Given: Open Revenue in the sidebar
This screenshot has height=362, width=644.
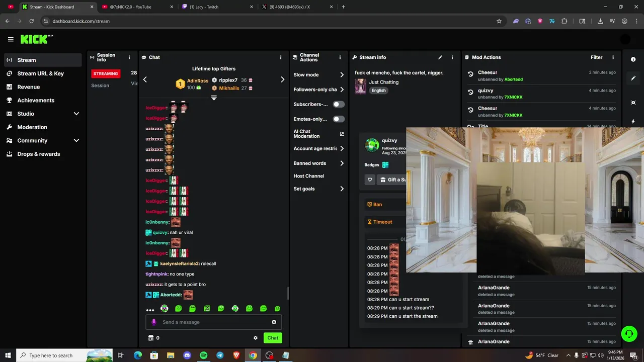Looking at the screenshot, I should pos(43,87).
